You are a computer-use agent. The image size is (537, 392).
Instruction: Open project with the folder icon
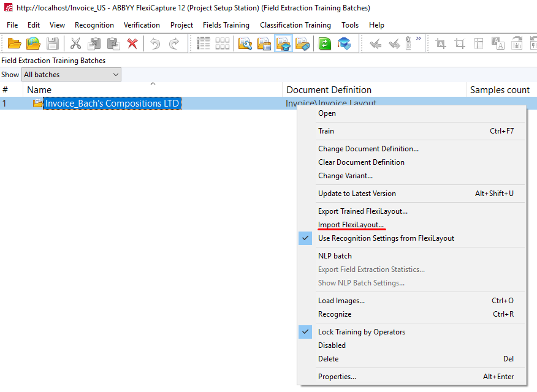[14, 43]
